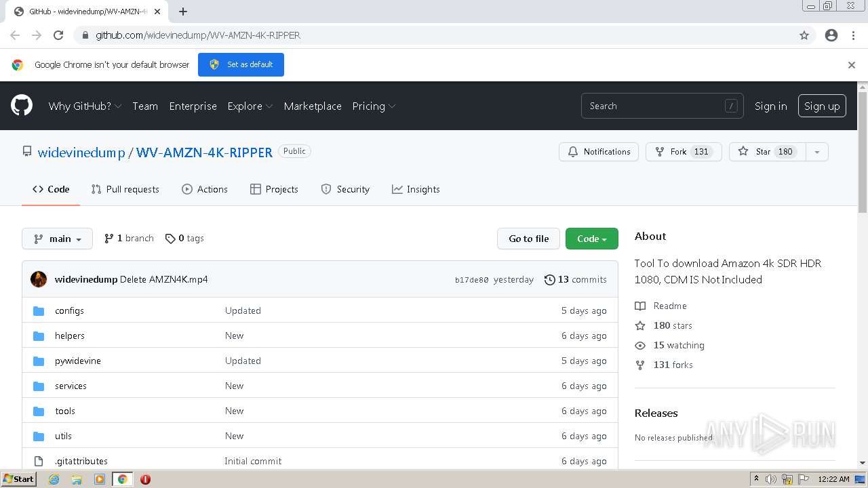Click the widevinedump commit author avatar
This screenshot has width=868, height=488.
click(x=39, y=279)
